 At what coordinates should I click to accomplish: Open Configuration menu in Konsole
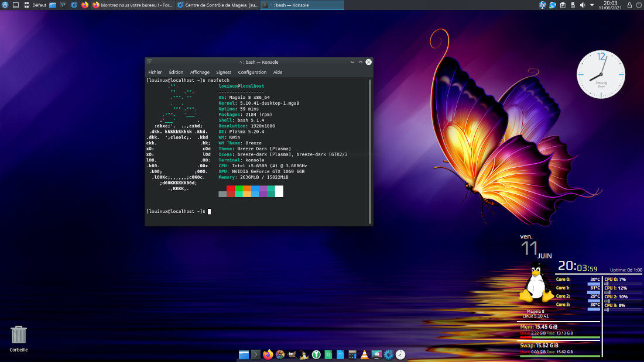click(252, 73)
